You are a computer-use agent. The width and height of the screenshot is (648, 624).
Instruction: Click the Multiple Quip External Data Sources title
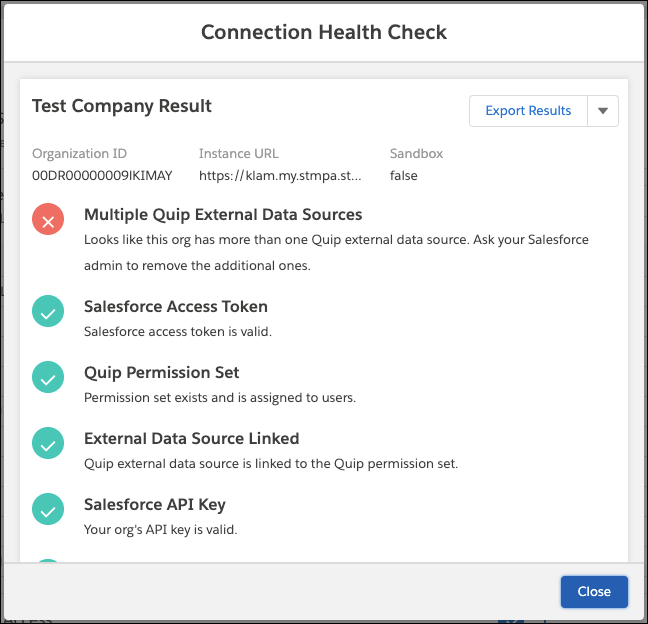(x=223, y=215)
